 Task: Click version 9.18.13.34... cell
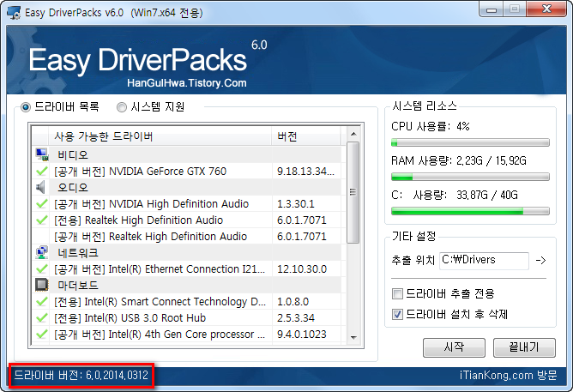306,171
